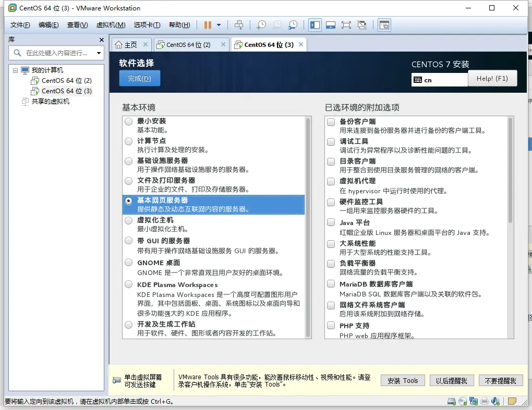Select the 文件及打印服务器 radio button

(129, 181)
